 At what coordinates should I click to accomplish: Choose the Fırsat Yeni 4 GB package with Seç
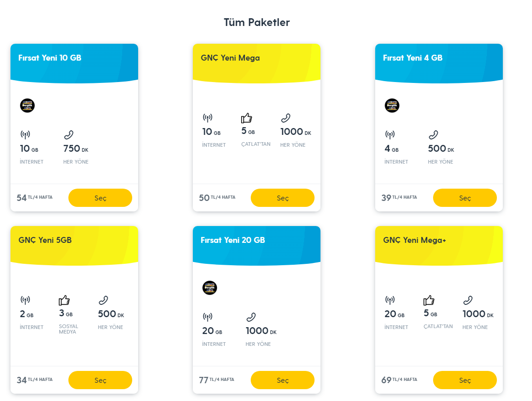click(x=465, y=198)
